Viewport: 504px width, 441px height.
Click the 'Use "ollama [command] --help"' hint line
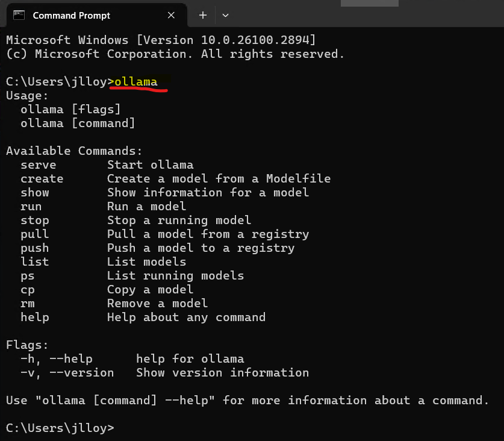[247, 401]
